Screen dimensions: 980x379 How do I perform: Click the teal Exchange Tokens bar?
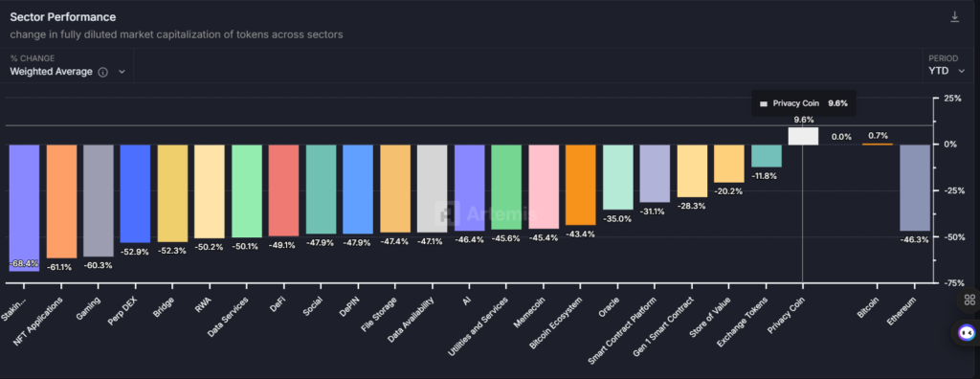click(x=767, y=156)
